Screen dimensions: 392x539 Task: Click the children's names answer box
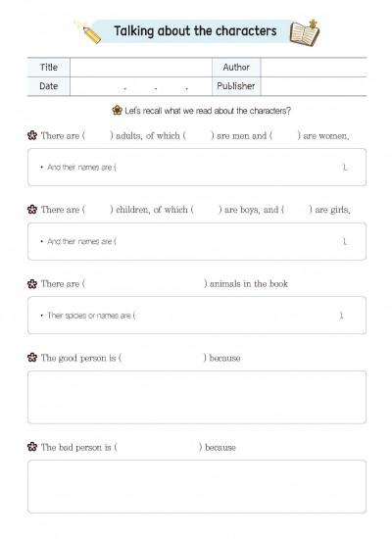click(197, 241)
